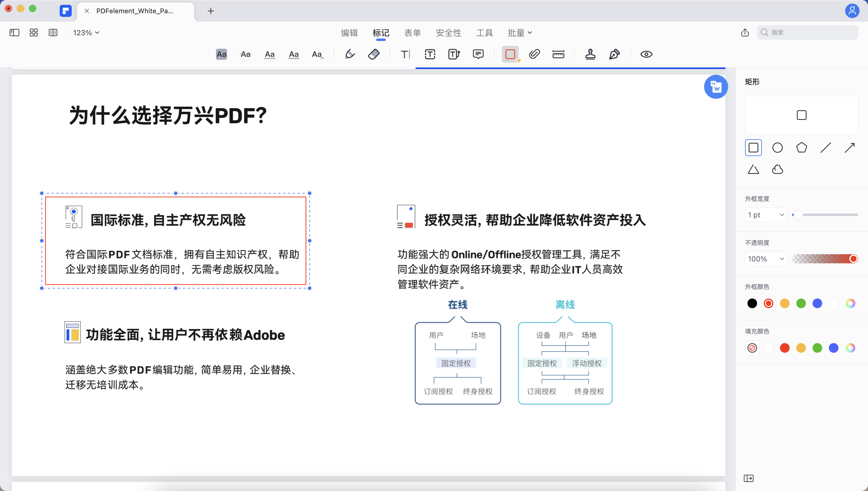Set border color to blue
Screen dimensions: 868x491
(x=817, y=303)
